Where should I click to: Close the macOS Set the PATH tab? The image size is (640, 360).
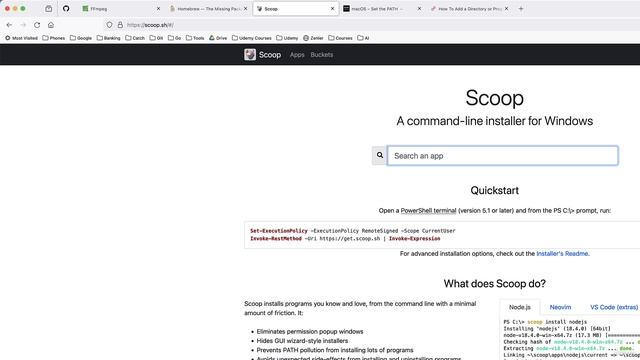[x=419, y=9]
